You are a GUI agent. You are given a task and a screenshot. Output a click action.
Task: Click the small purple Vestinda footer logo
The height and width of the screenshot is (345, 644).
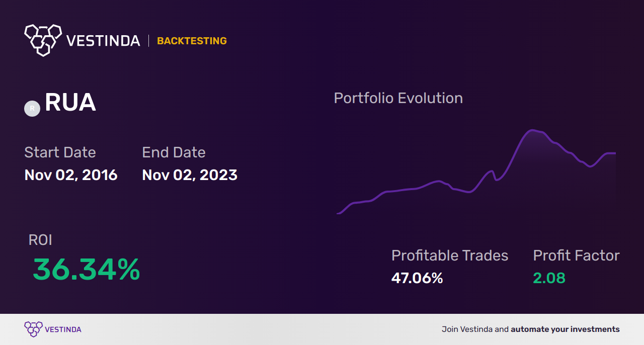(33, 329)
